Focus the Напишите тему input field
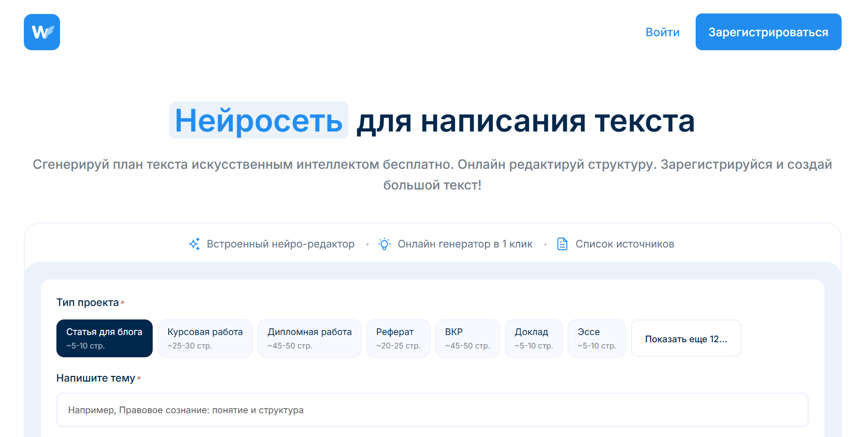868x437 pixels. 432,410
